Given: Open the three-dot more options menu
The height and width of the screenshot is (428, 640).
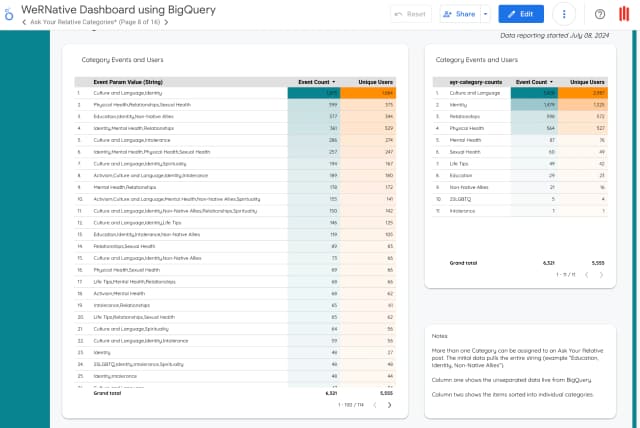Looking at the screenshot, I should coord(564,14).
